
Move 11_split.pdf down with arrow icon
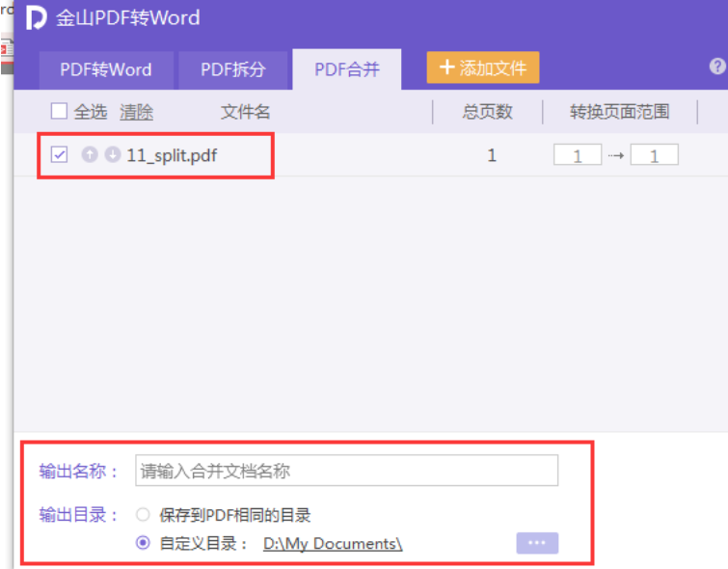113,154
